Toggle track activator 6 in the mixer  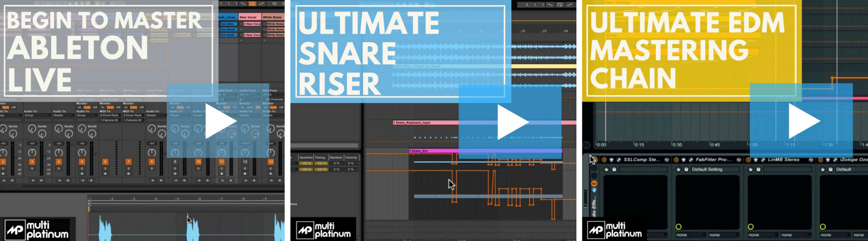105,162
